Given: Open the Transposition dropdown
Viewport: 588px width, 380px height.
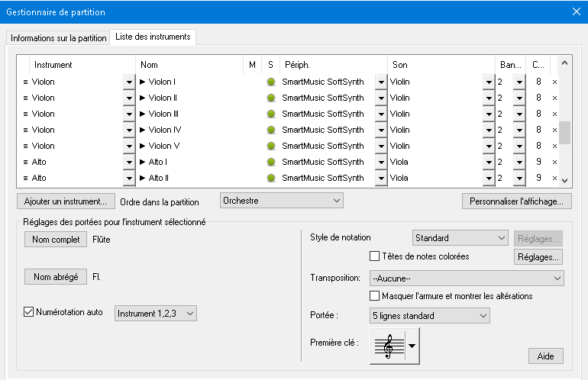Looking at the screenshot, I should pyautogui.click(x=466, y=278).
